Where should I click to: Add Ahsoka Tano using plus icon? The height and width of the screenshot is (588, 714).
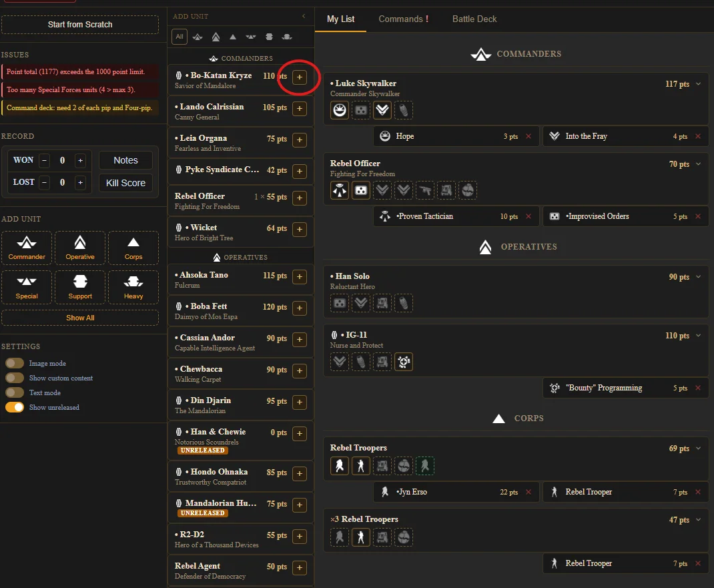tap(299, 276)
